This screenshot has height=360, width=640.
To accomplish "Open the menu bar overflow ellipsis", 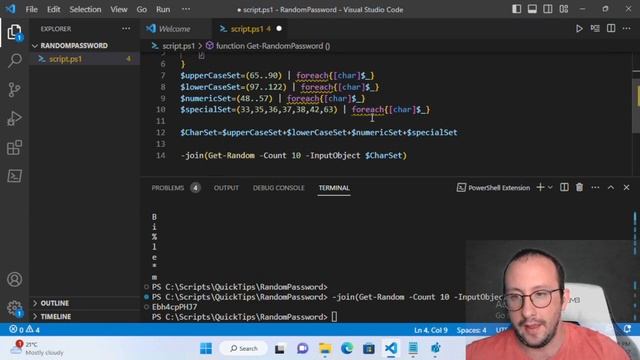I will 186,9.
